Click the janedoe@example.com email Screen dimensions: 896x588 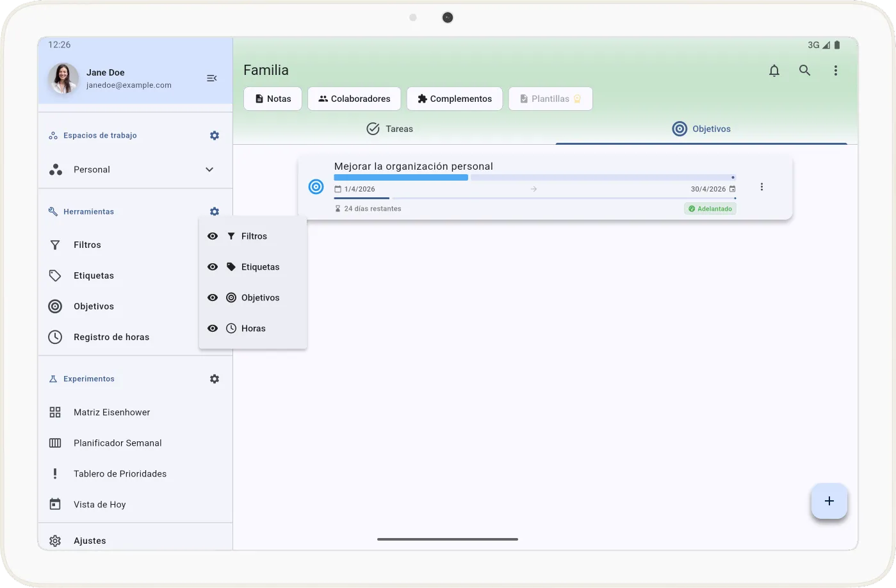coord(129,85)
